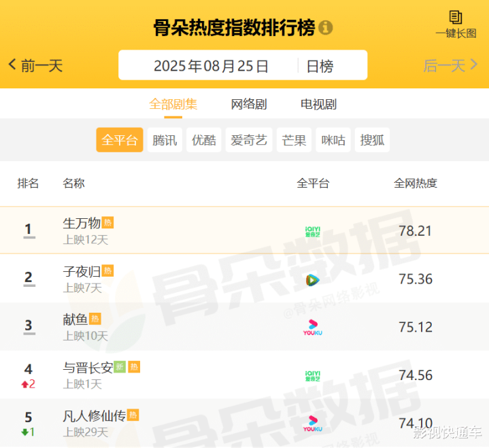
Task: Click the Tencent Video logo in 子夜归 row
Action: (312, 280)
